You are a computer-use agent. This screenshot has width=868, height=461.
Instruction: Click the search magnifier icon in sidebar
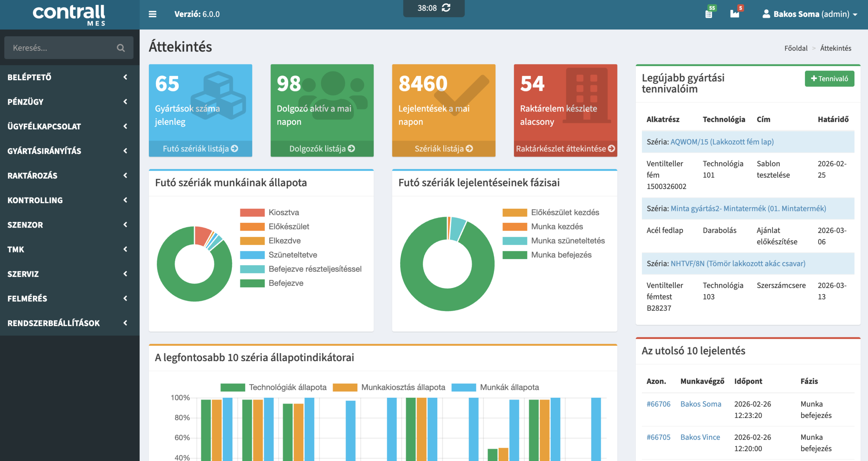(x=121, y=48)
